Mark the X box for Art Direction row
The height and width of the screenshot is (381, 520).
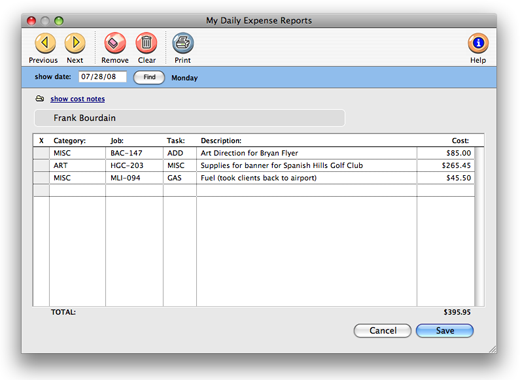tap(42, 153)
